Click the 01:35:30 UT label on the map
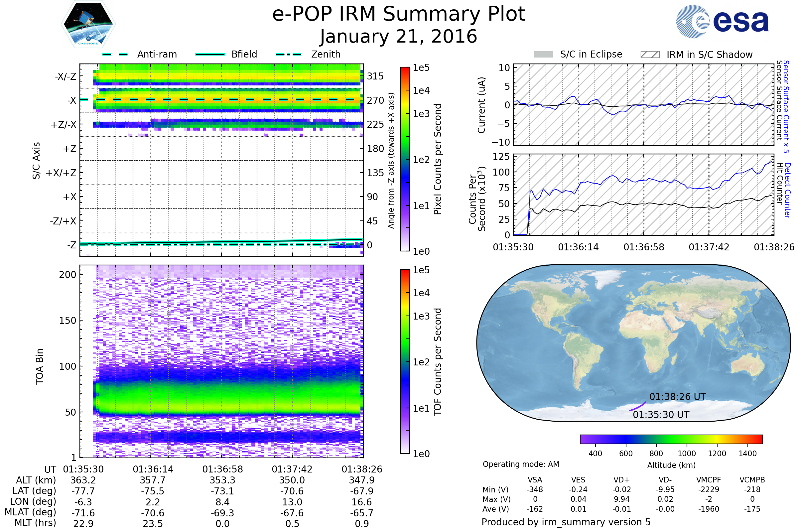Image resolution: width=798 pixels, height=532 pixels. coord(661,415)
